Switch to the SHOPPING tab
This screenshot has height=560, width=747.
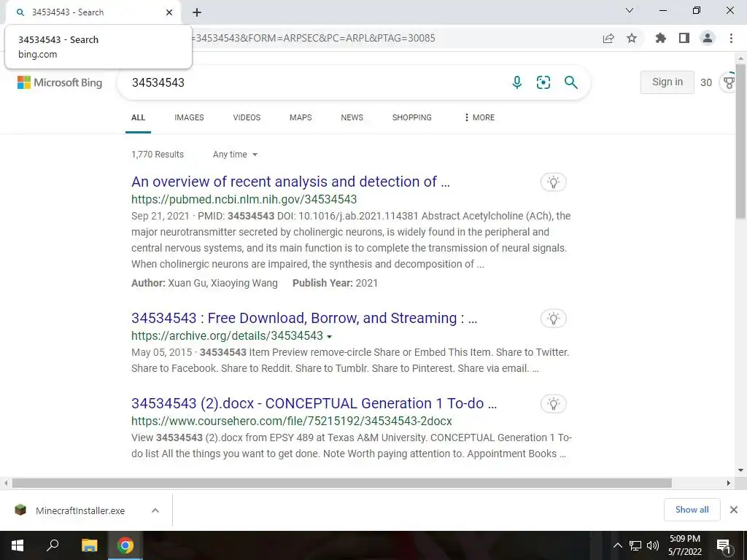coord(412,117)
